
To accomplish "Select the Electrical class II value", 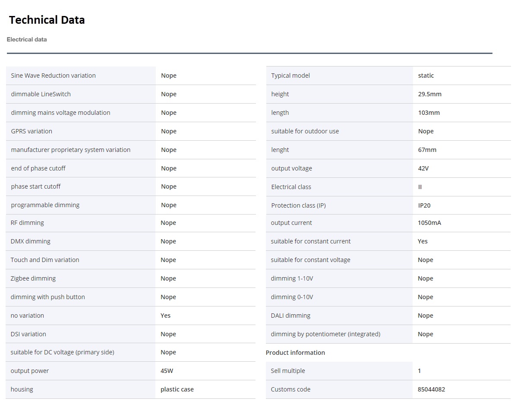I will (x=420, y=187).
